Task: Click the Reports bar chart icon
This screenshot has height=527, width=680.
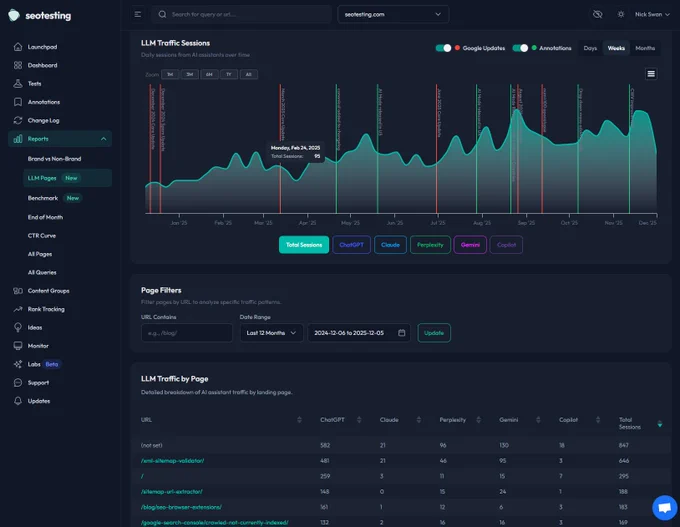Action: pos(18,139)
